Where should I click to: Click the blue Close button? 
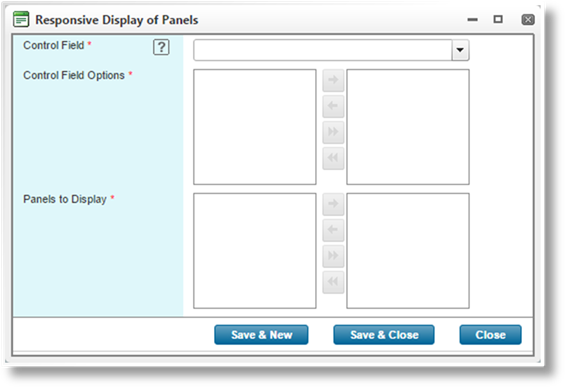[490, 335]
